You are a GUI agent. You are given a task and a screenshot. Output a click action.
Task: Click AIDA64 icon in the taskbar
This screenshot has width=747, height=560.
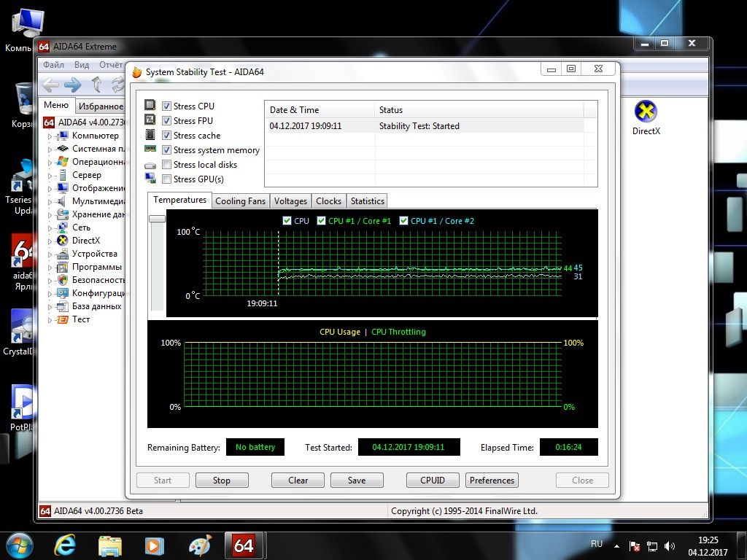tap(244, 545)
